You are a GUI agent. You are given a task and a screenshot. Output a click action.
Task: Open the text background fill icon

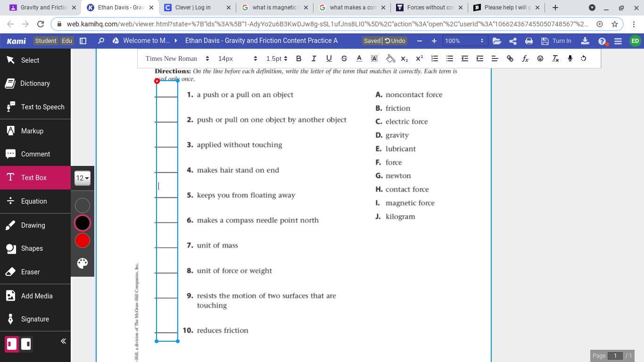[x=390, y=58]
